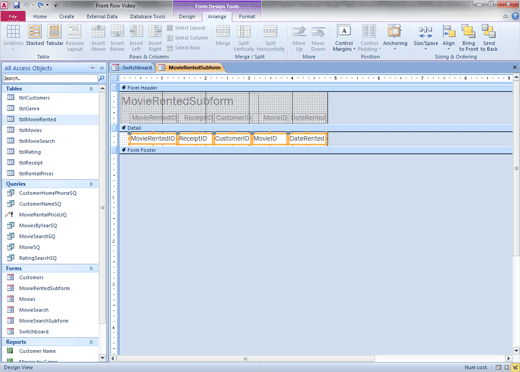The height and width of the screenshot is (372, 520).
Task: Apply Tabular layout to controls
Action: 55,35
